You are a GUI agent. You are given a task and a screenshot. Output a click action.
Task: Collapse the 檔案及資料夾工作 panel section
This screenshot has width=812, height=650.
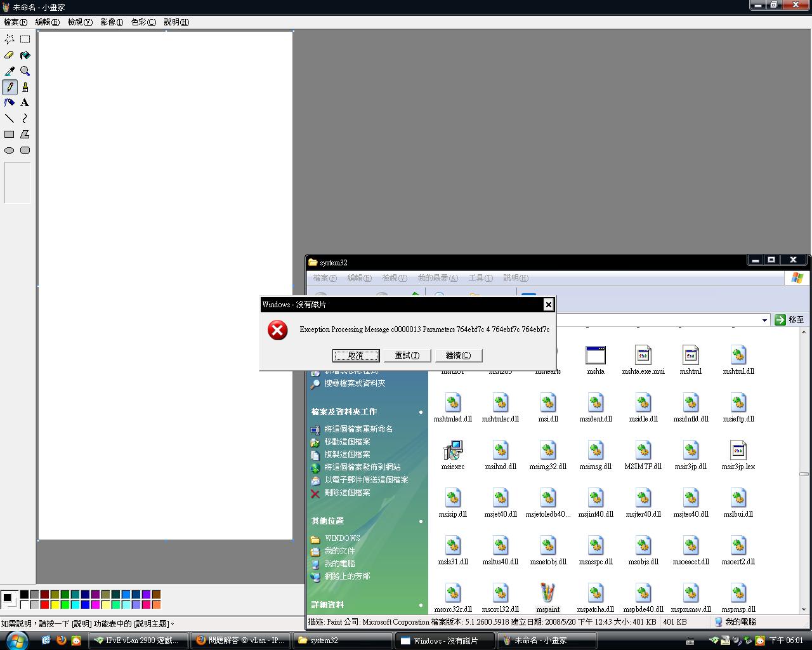coord(420,412)
